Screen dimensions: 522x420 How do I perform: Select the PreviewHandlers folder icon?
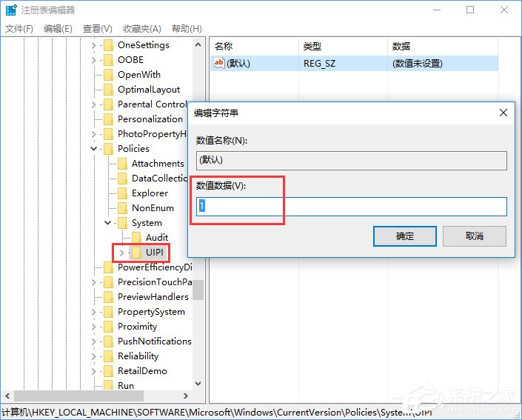click(x=108, y=297)
